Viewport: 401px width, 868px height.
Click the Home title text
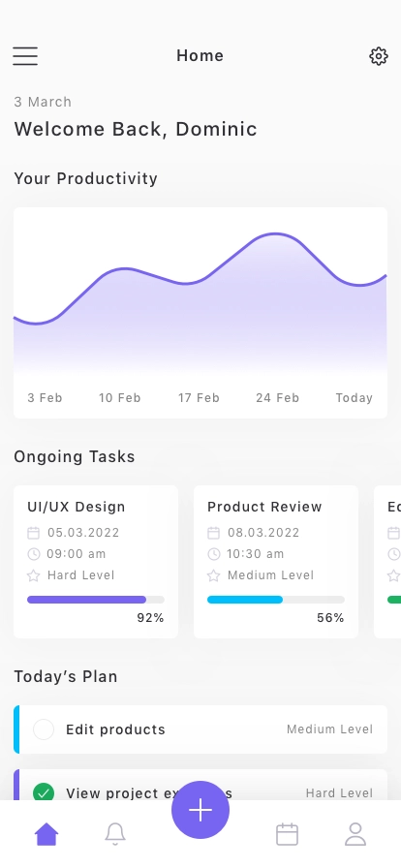click(200, 55)
